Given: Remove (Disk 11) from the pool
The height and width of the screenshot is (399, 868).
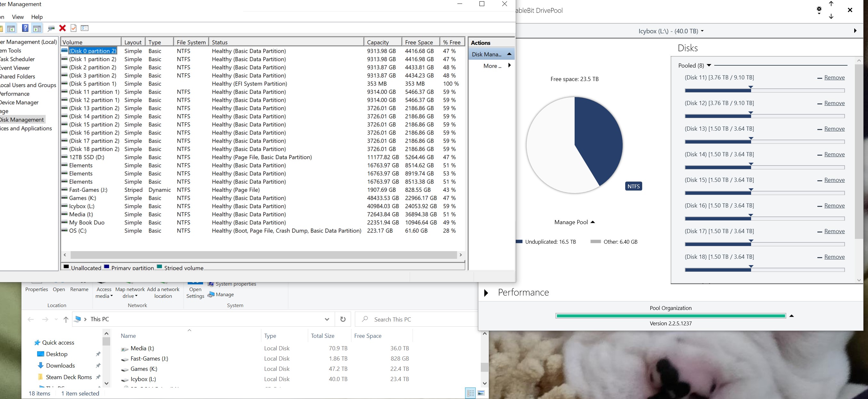Looking at the screenshot, I should 834,77.
